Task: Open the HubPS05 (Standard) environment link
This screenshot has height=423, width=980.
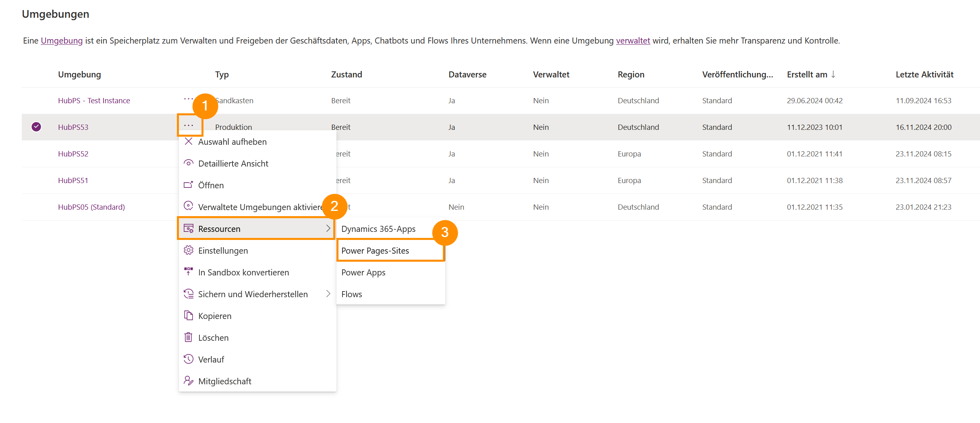Action: point(91,207)
